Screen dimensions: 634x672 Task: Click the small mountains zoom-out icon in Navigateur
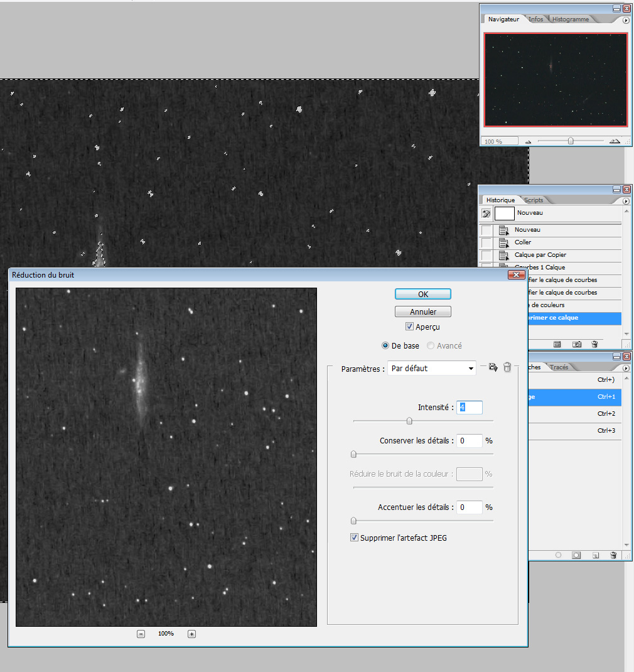(x=528, y=142)
